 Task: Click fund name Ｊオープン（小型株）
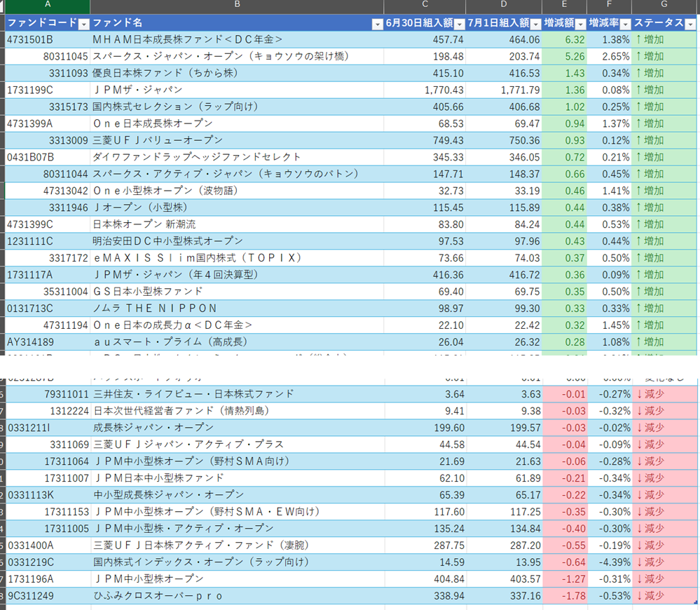pyautogui.click(x=237, y=208)
